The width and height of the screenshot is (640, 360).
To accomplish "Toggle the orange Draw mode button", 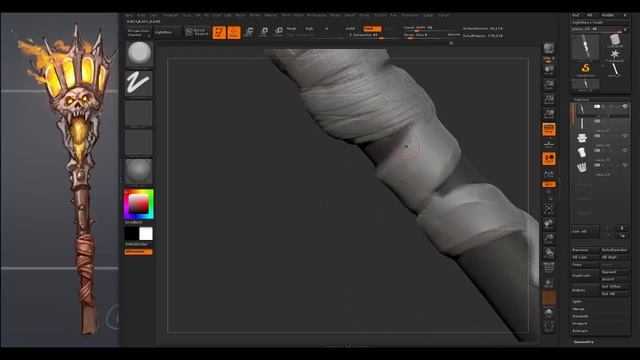I will (x=234, y=32).
